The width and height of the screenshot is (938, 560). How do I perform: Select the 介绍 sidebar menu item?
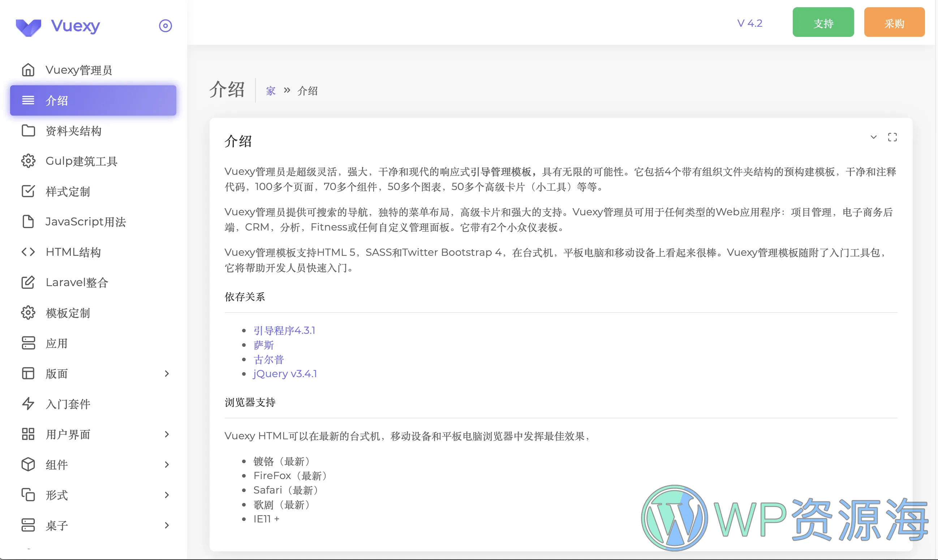click(x=93, y=100)
